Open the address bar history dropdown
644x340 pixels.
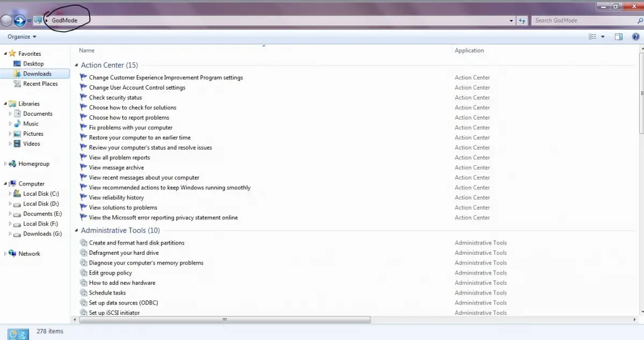[511, 20]
